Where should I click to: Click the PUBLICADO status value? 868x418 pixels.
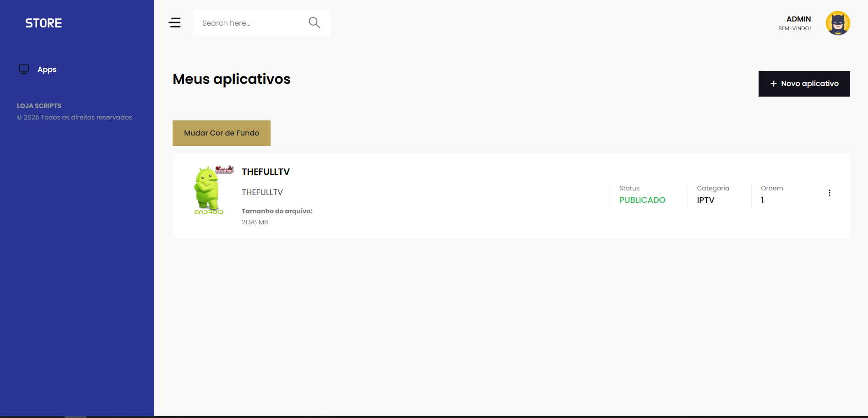tap(642, 200)
